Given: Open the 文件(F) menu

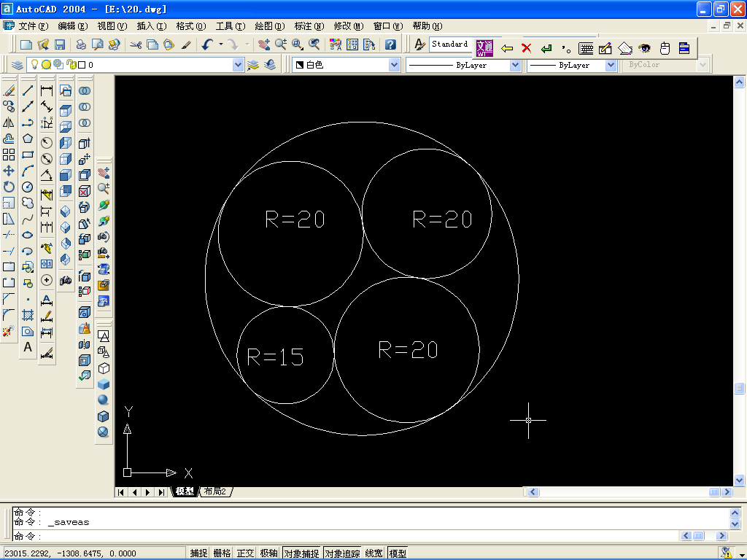Looking at the screenshot, I should click(x=33, y=26).
